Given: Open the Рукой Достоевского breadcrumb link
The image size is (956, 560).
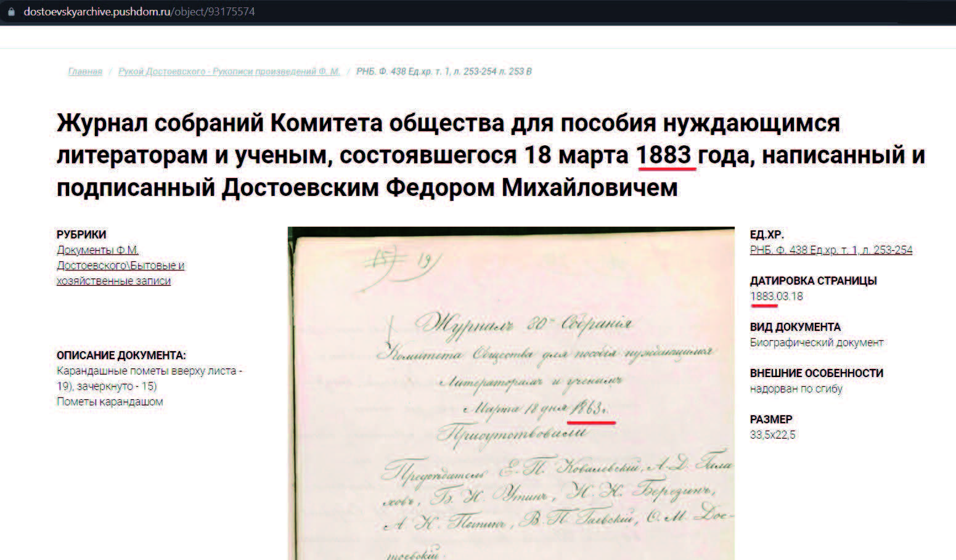Looking at the screenshot, I should coord(229,71).
